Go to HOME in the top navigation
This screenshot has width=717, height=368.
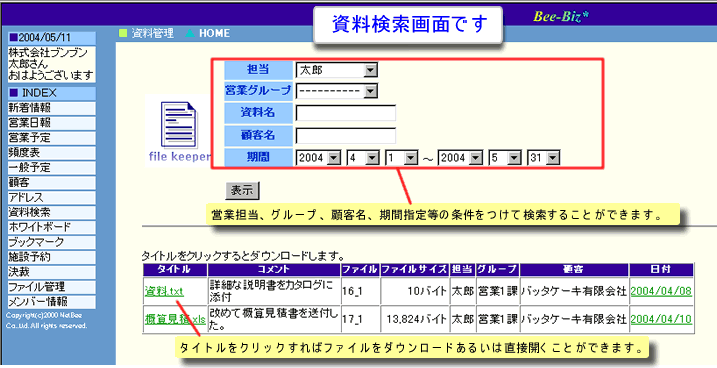214,33
